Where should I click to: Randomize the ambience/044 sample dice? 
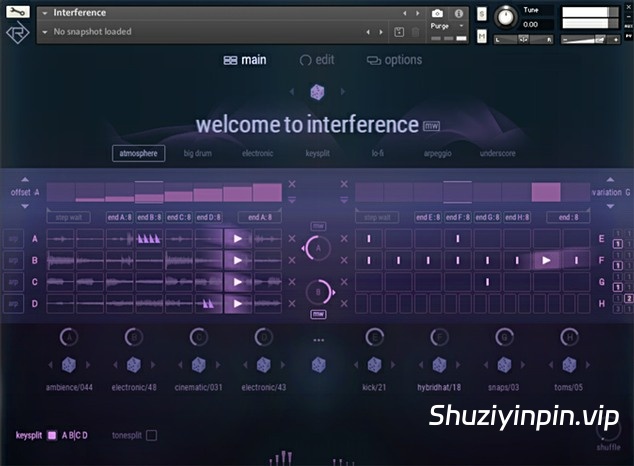(x=69, y=365)
